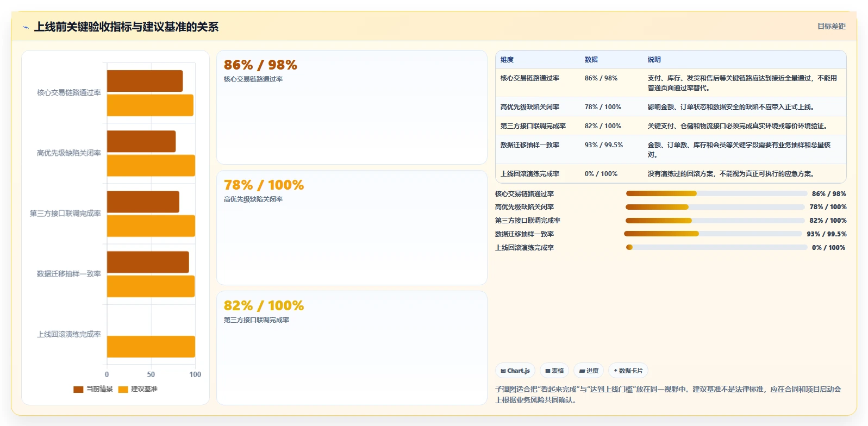The height and width of the screenshot is (426, 868).
Task: Toggle 当前情景 legend swatch in chart
Action: (x=78, y=389)
